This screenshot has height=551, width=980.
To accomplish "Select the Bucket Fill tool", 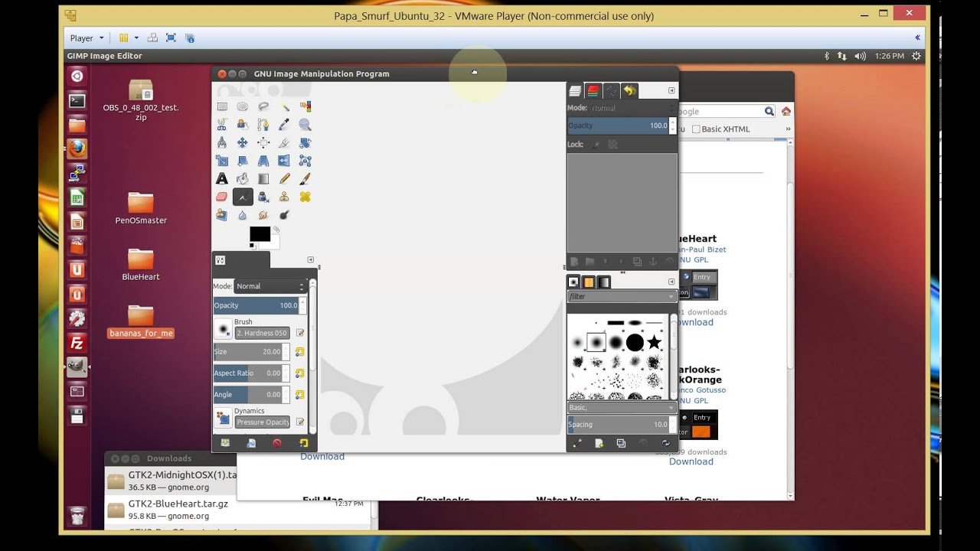I will [243, 178].
